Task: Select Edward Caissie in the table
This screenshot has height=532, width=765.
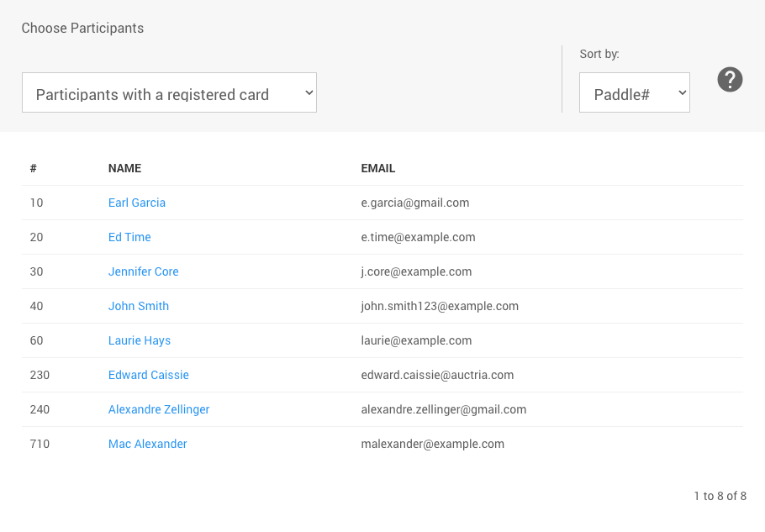Action: point(149,375)
